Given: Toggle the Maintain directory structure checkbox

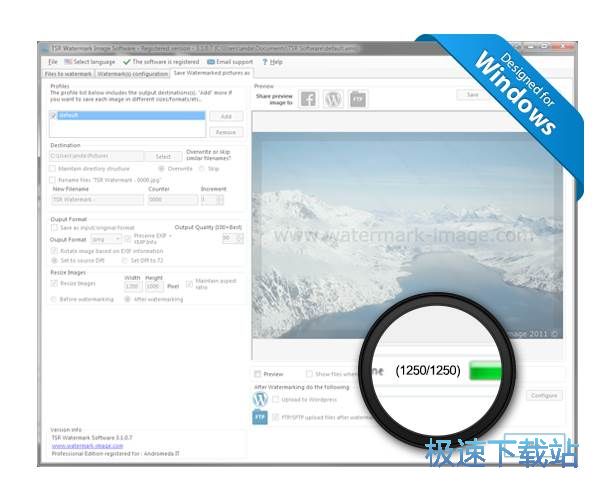Looking at the screenshot, I should pyautogui.click(x=53, y=169).
